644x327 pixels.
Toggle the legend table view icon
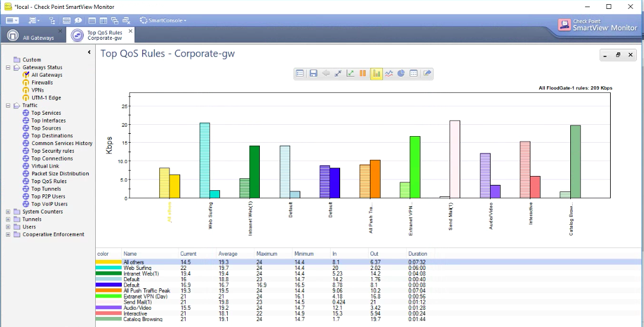click(x=414, y=74)
